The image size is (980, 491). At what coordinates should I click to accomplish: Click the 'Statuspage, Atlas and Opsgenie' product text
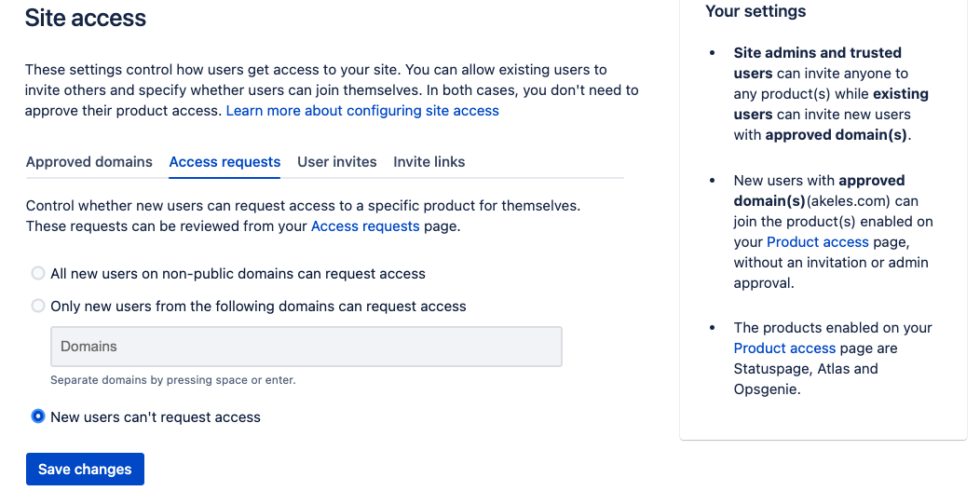(806, 379)
